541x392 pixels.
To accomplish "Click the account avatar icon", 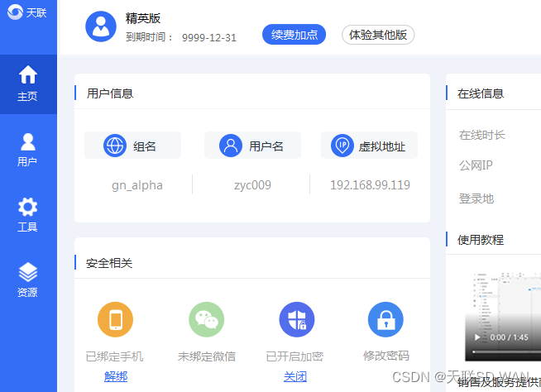I will coord(101,26).
